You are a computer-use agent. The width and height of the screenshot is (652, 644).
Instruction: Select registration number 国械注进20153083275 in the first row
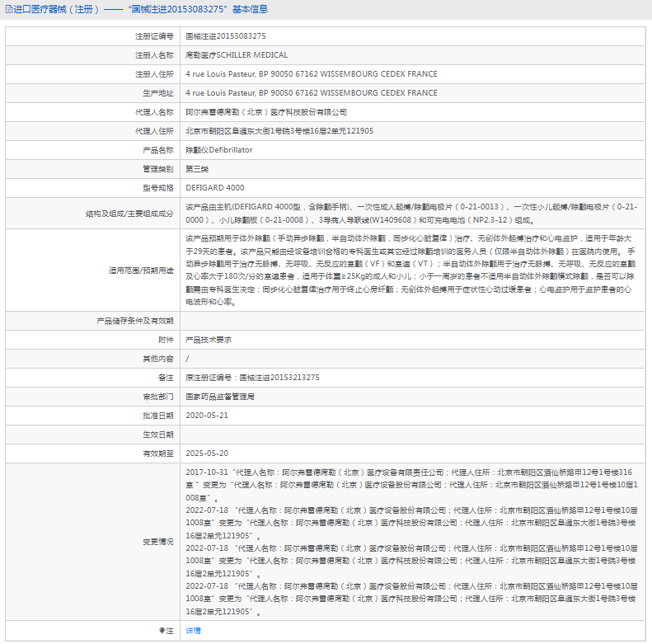pyautogui.click(x=225, y=36)
